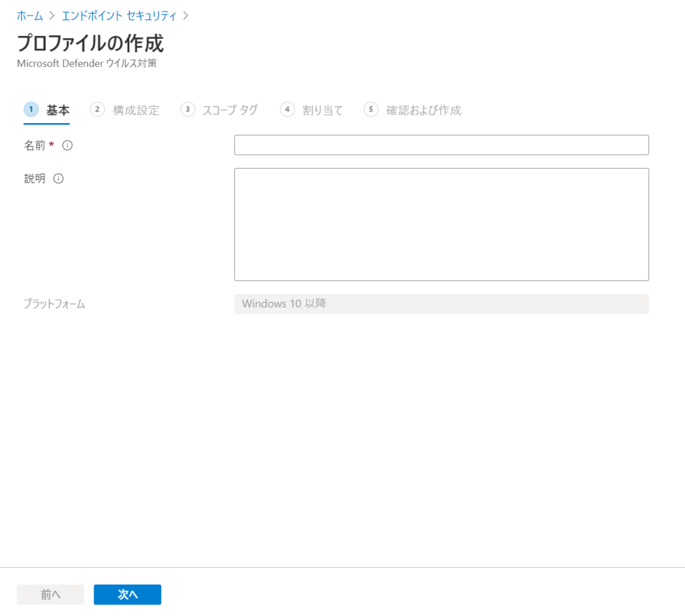Viewport: 685px width, 616px height.
Task: Click the 前へ button
Action: (x=51, y=594)
